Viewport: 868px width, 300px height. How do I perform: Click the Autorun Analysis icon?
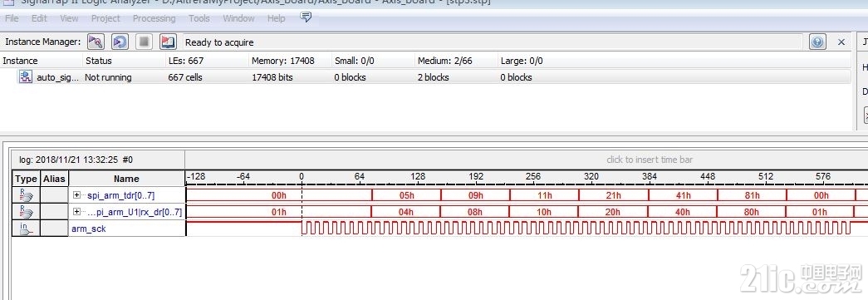120,42
